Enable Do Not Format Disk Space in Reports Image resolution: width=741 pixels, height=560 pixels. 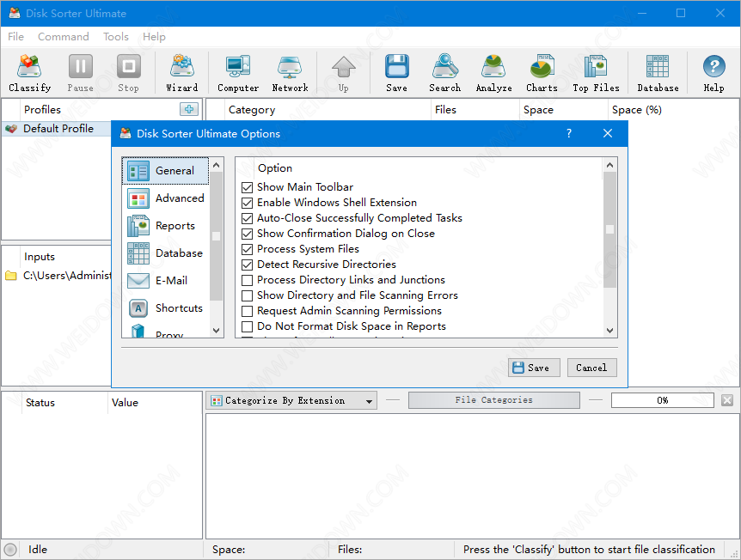click(x=248, y=326)
